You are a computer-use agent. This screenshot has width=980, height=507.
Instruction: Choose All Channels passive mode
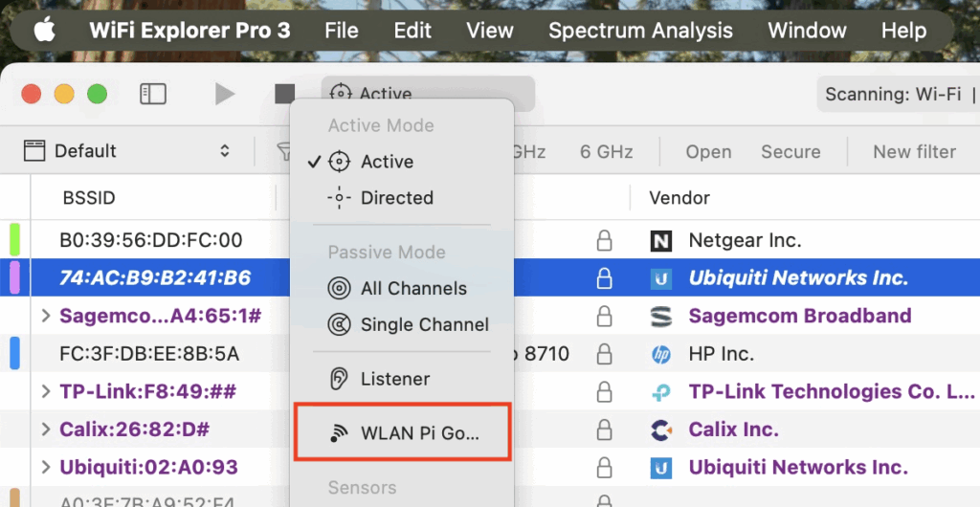[402, 289]
